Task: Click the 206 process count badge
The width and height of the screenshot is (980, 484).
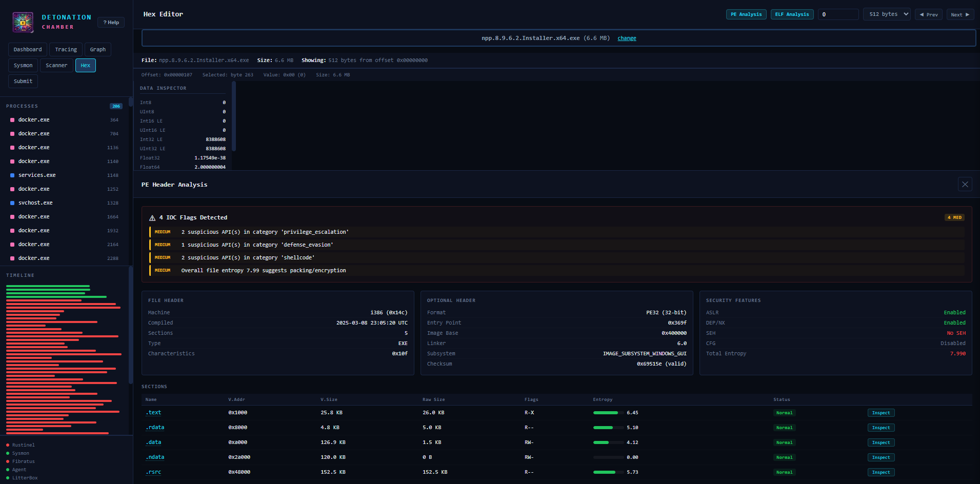Action: [x=116, y=106]
